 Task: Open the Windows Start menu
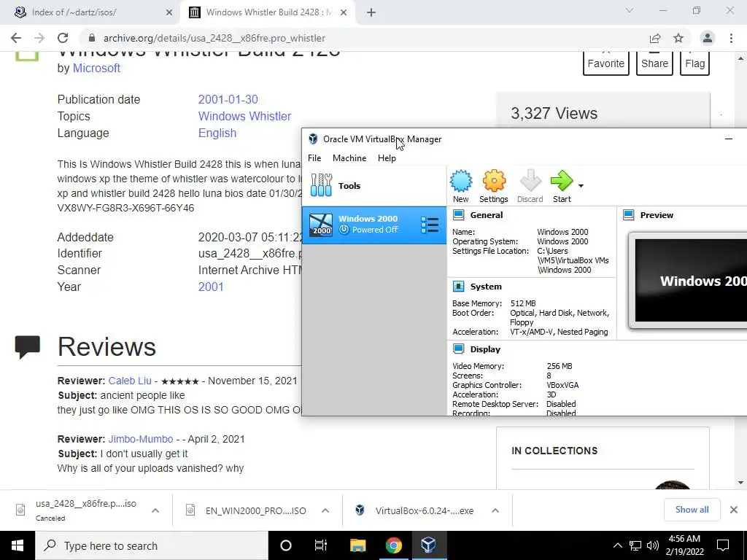pyautogui.click(x=18, y=545)
